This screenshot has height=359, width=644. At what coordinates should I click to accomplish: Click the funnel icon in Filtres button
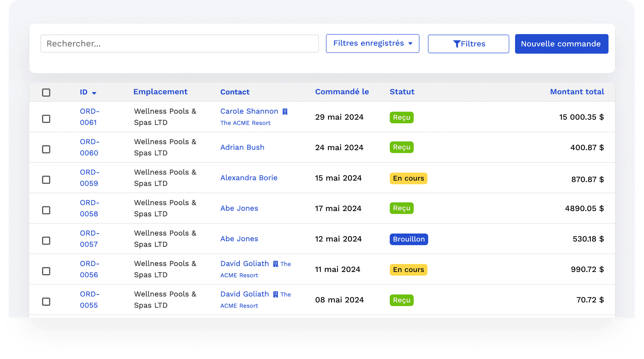pyautogui.click(x=457, y=44)
